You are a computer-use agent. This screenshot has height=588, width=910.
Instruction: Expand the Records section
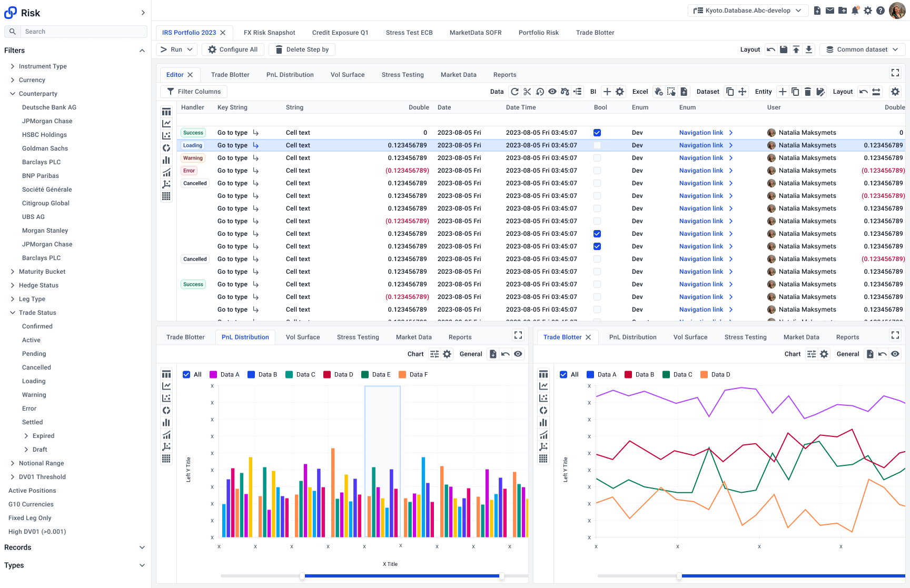(142, 547)
